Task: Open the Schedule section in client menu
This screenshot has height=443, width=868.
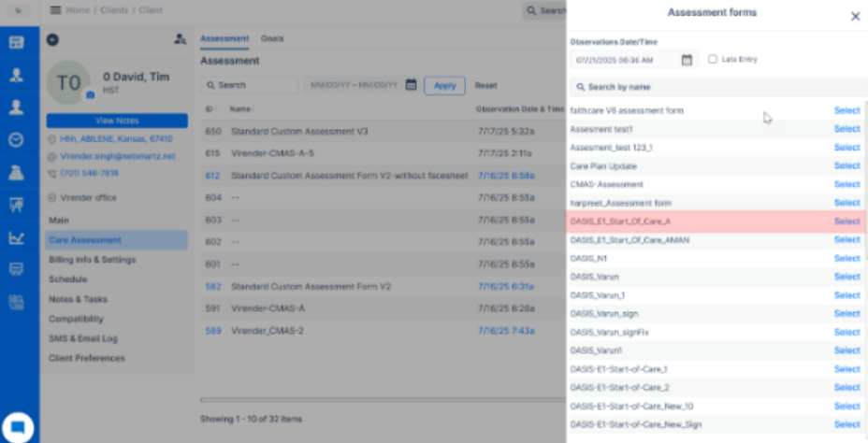Action: click(67, 279)
